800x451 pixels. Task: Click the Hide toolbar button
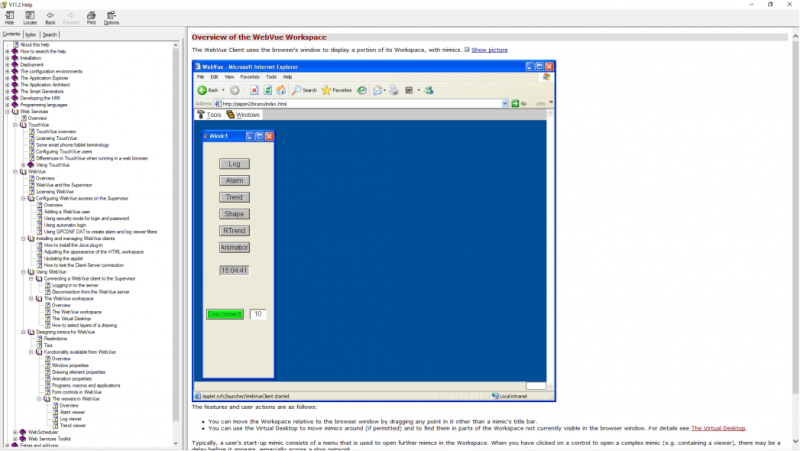click(x=10, y=18)
